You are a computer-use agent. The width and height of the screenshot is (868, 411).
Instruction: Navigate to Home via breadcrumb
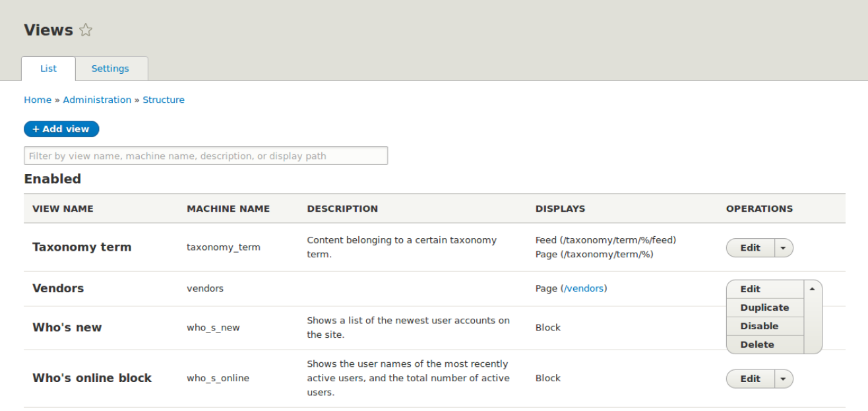[x=38, y=100]
